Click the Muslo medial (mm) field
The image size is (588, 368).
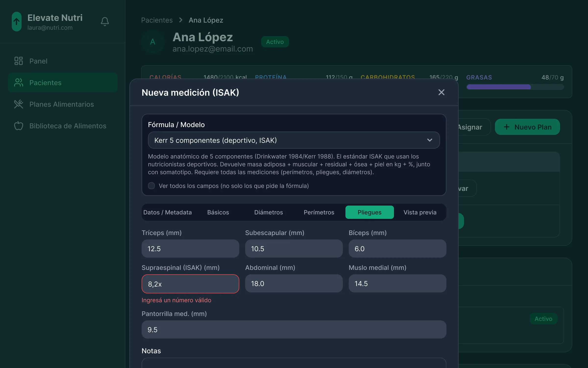click(x=397, y=283)
